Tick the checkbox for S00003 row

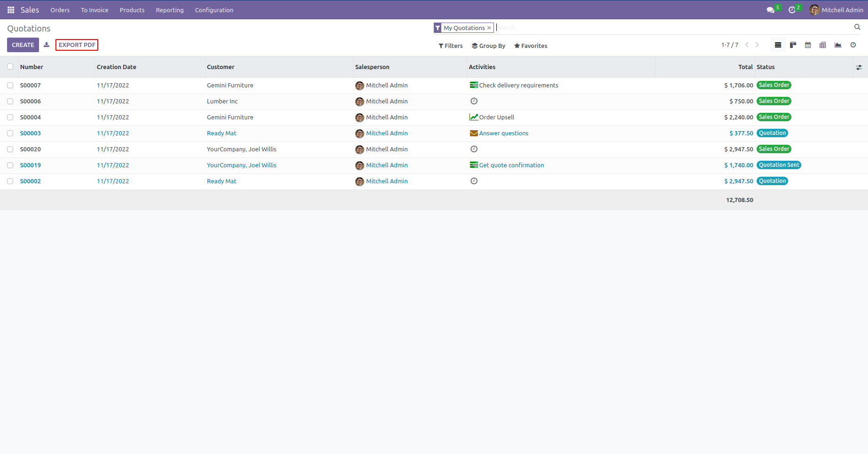pyautogui.click(x=10, y=133)
